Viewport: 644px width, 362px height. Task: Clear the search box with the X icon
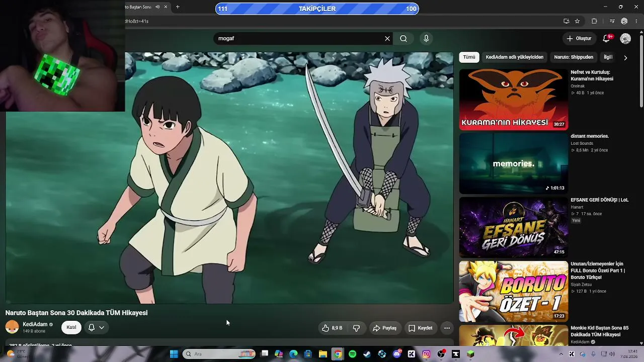(387, 38)
